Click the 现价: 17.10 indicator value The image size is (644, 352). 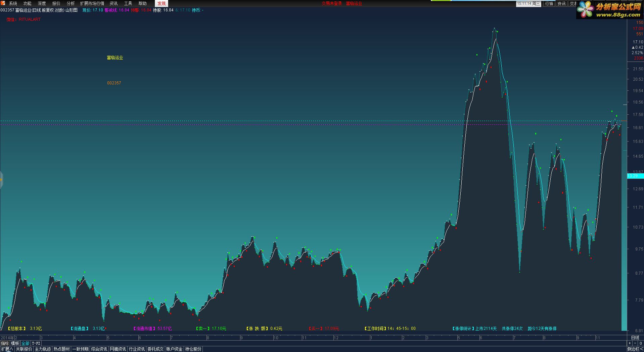(93, 10)
